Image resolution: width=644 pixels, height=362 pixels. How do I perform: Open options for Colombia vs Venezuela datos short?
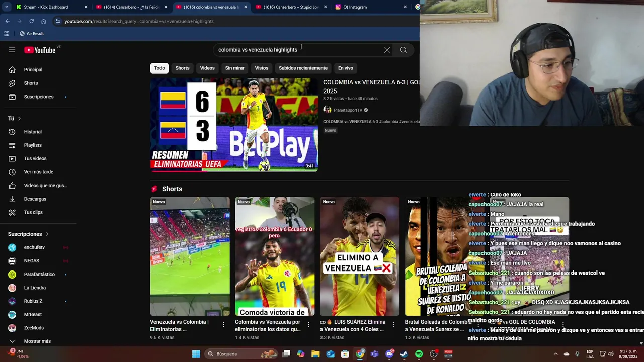tap(308, 325)
